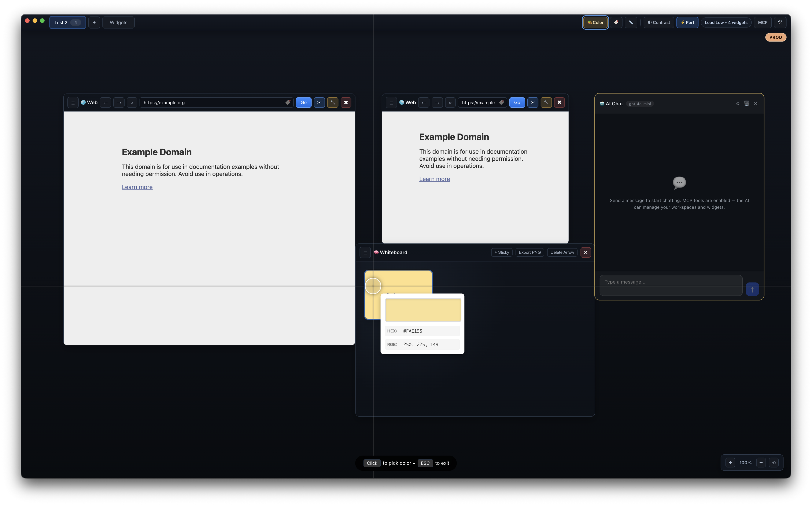Click Export PNG on the Whiteboard
Viewport: 812px width, 506px height.
point(529,252)
